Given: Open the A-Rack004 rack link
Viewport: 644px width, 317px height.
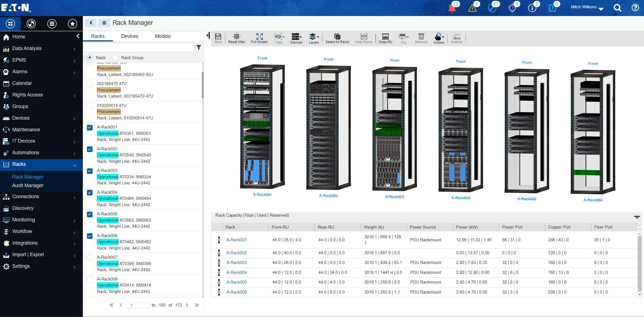Looking at the screenshot, I should point(236,272).
